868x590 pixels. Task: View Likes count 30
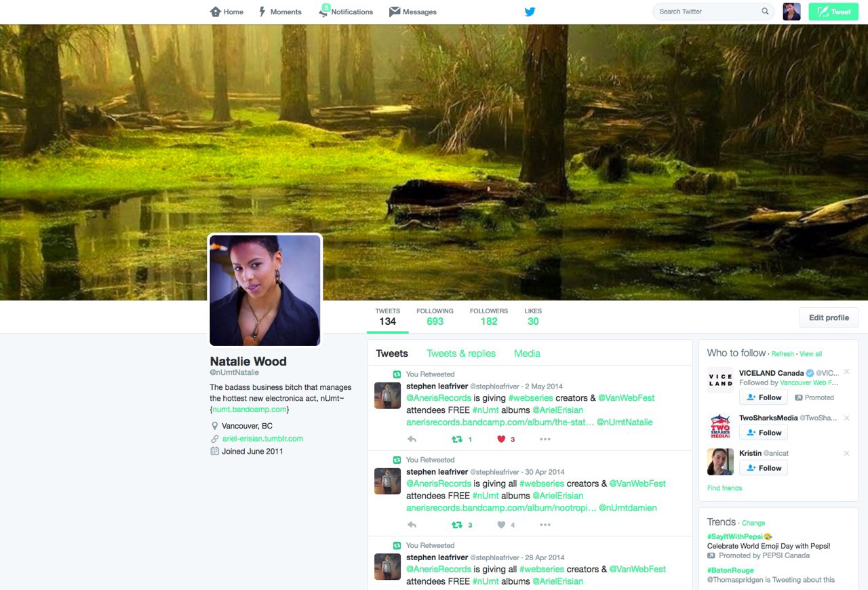[x=533, y=317]
